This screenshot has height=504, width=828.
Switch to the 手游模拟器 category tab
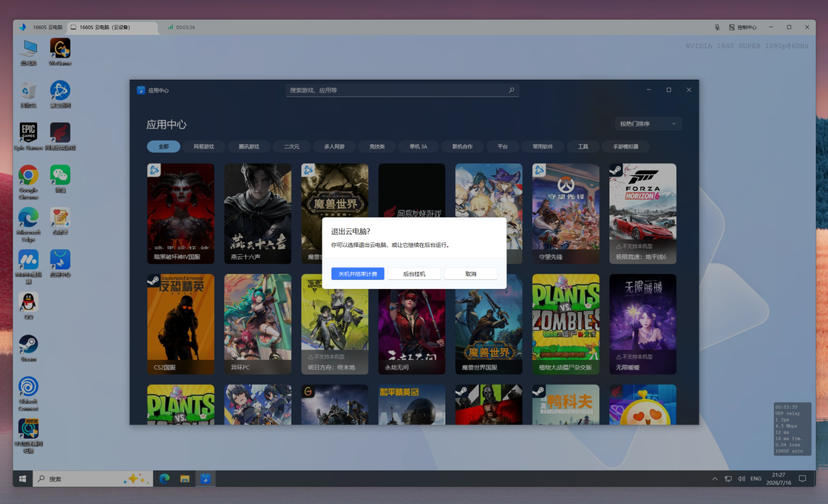coord(625,146)
